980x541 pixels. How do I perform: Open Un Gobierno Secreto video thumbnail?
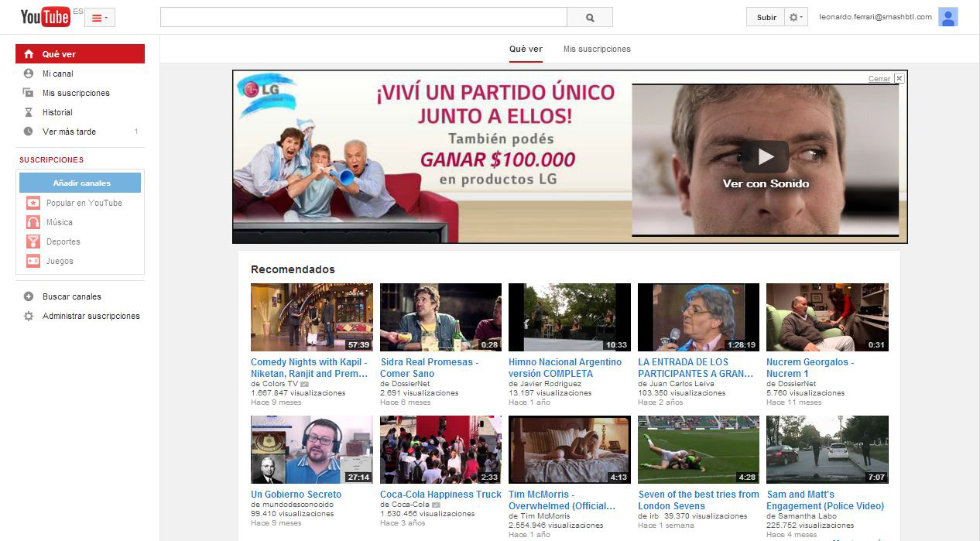312,450
